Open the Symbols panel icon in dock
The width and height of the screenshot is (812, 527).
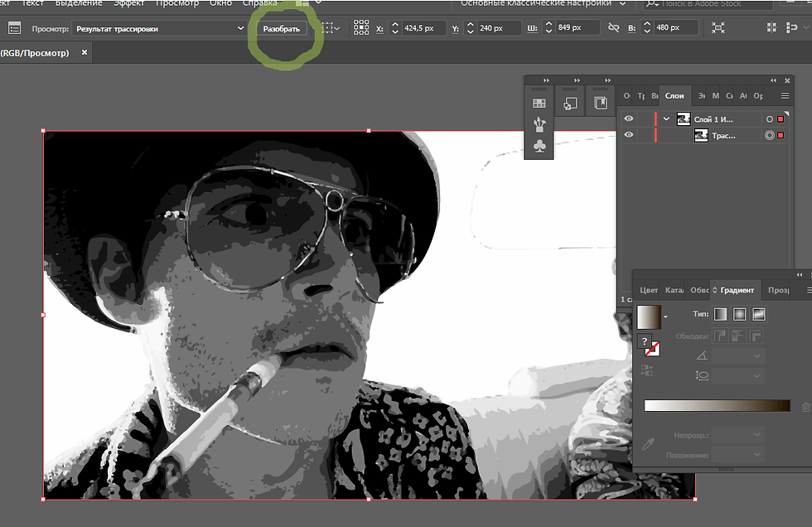click(539, 147)
